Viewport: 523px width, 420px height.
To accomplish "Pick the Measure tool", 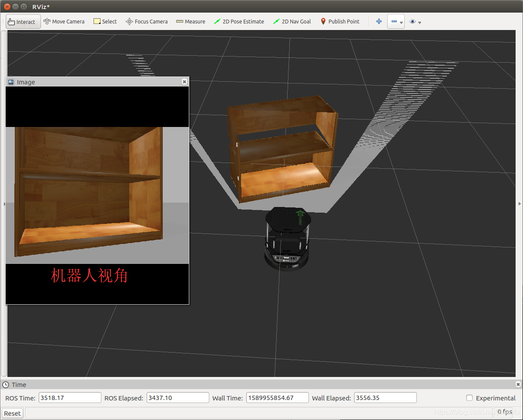I will point(191,22).
